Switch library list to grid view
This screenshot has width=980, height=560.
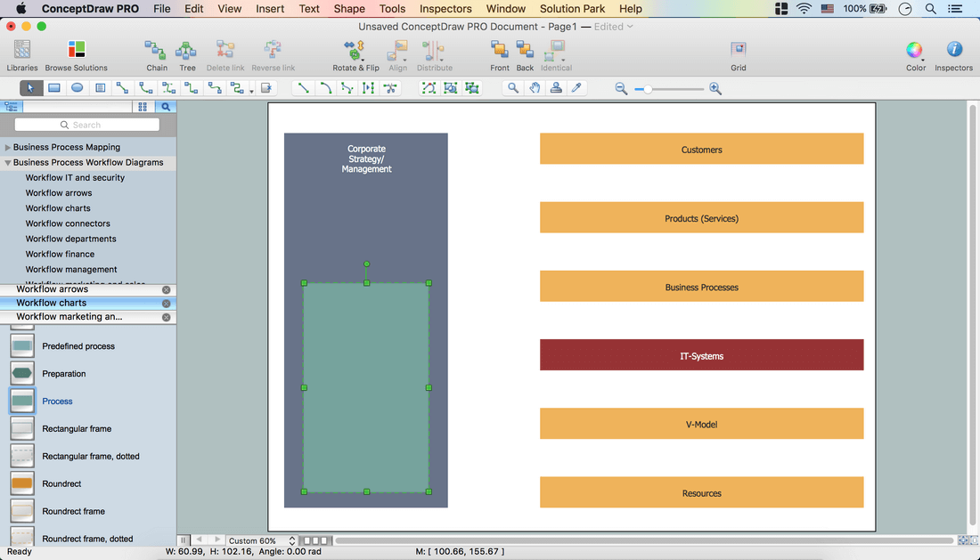pyautogui.click(x=143, y=107)
